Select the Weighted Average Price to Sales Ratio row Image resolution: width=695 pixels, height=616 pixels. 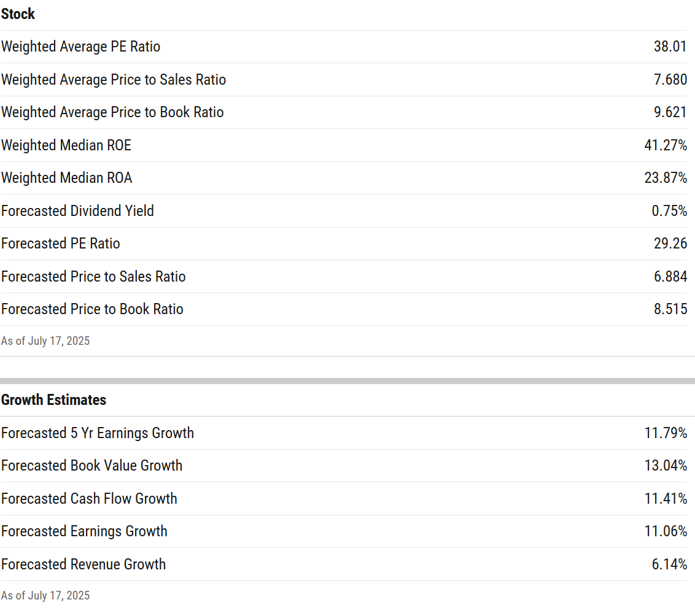pyautogui.click(x=344, y=80)
